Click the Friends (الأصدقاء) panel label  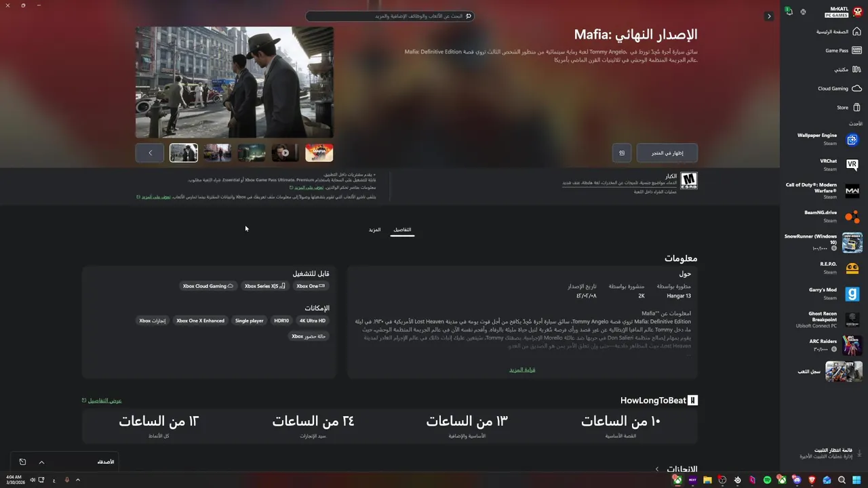pos(106,462)
